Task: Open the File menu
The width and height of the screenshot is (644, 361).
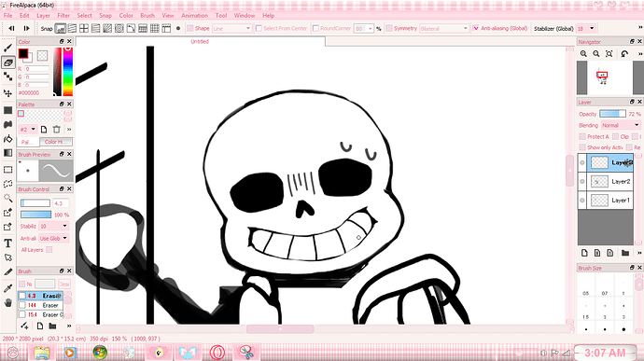Action: click(x=7, y=16)
